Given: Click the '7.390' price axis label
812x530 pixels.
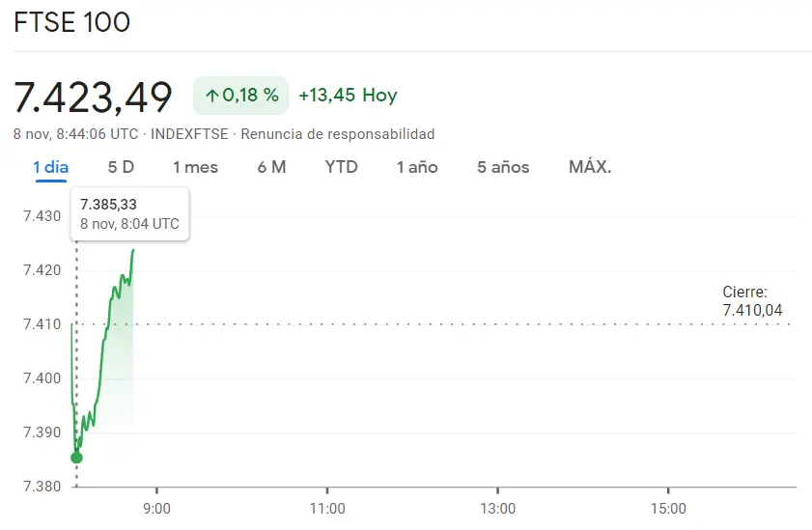Looking at the screenshot, I should (x=42, y=432).
